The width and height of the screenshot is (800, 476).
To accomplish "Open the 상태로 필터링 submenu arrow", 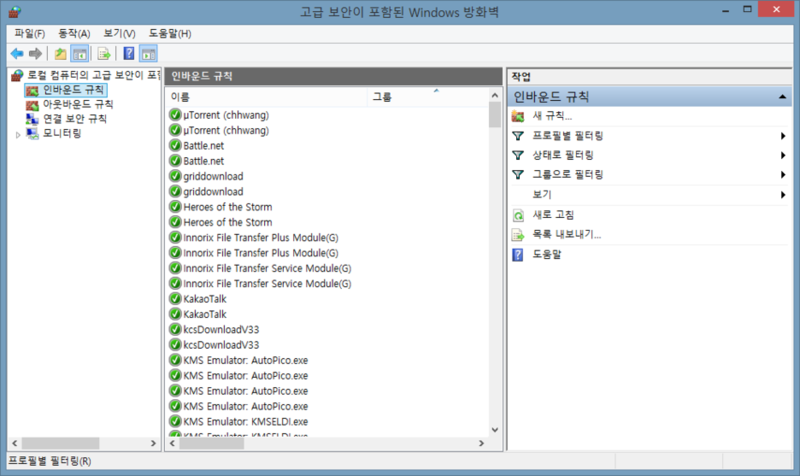I will 783,155.
